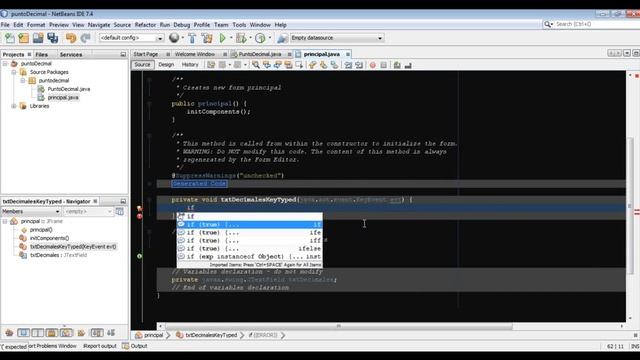Toggle the Design view button
This screenshot has width=640, height=360.
coord(166,64)
